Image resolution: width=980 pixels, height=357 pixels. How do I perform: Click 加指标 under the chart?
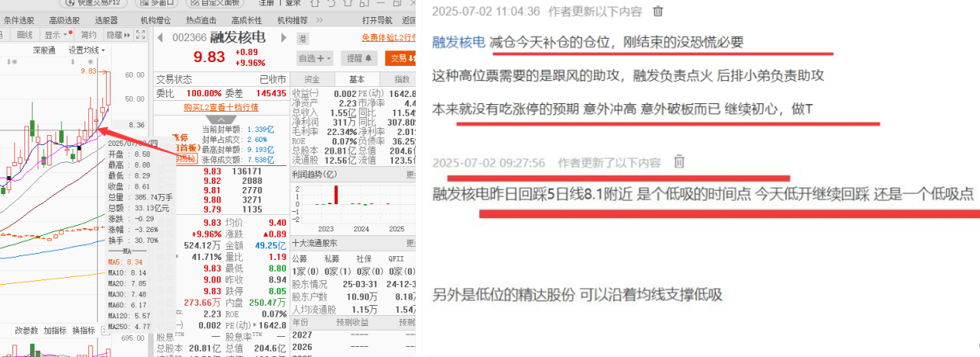55,331
